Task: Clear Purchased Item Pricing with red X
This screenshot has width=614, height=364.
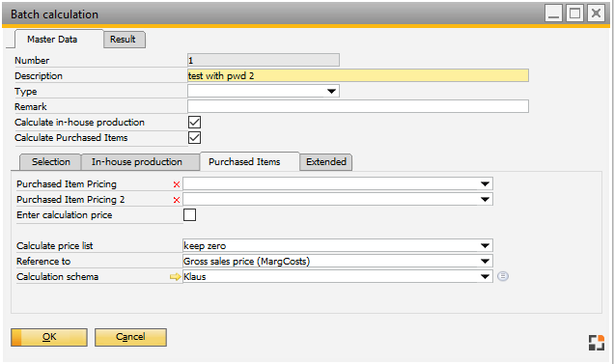Action: click(x=177, y=184)
